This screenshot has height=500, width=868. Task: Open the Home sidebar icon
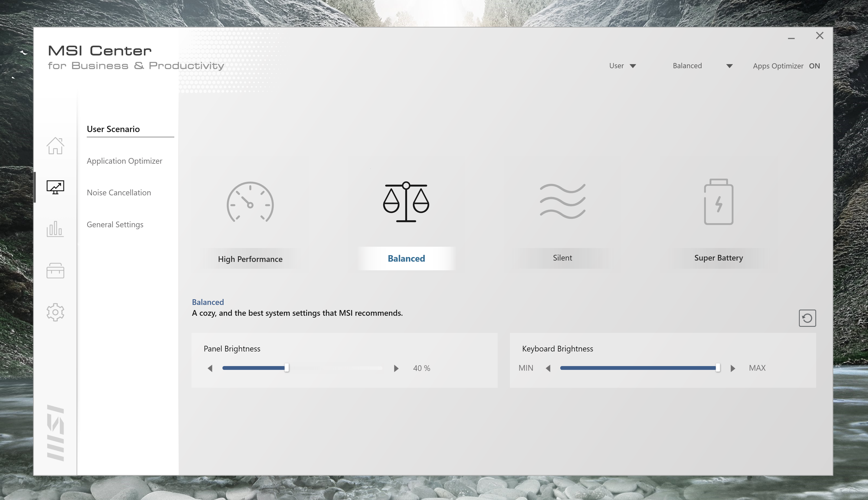pyautogui.click(x=55, y=146)
